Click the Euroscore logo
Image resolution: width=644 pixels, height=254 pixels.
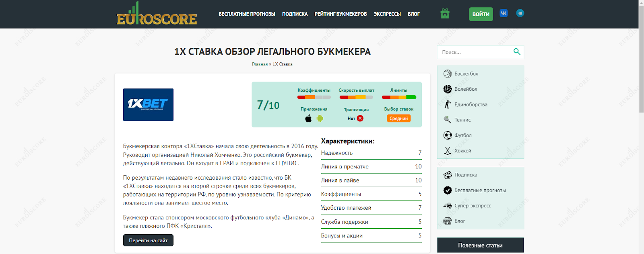click(157, 14)
